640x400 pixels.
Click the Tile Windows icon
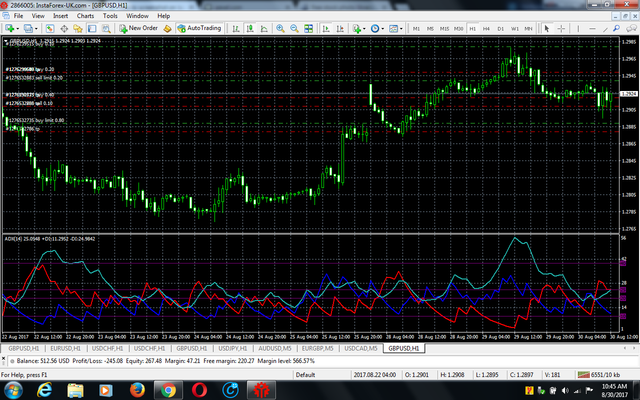[309, 29]
